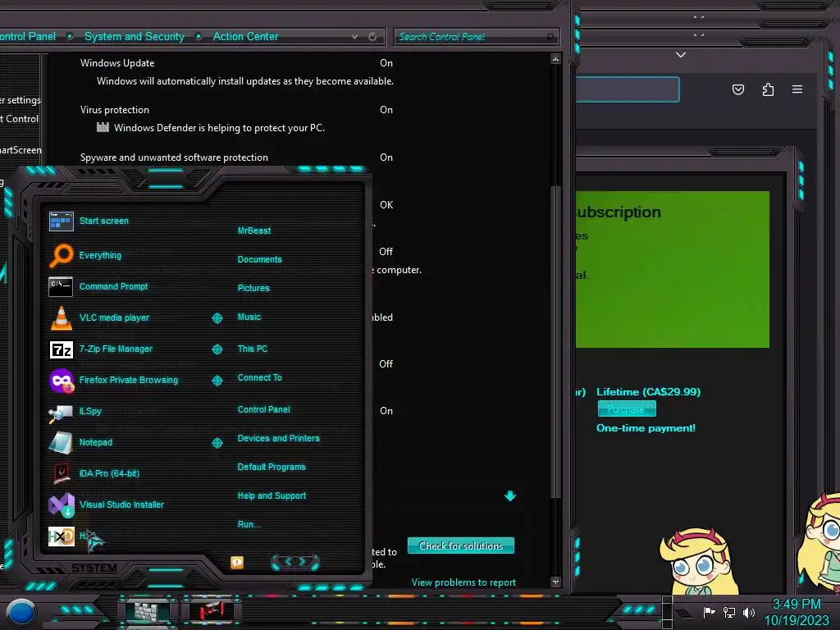Image resolution: width=840 pixels, height=630 pixels.
Task: Click the Action Center scrollbar up arrow
Action: [x=555, y=59]
